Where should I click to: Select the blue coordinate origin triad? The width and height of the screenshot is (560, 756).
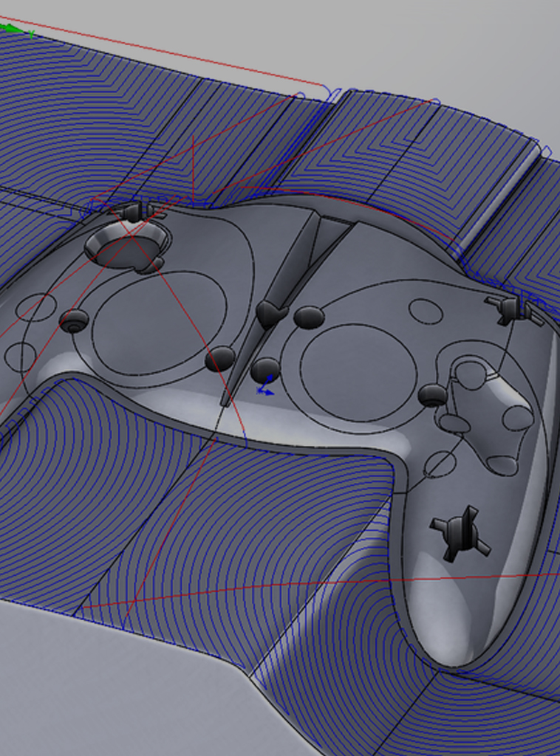tap(264, 388)
